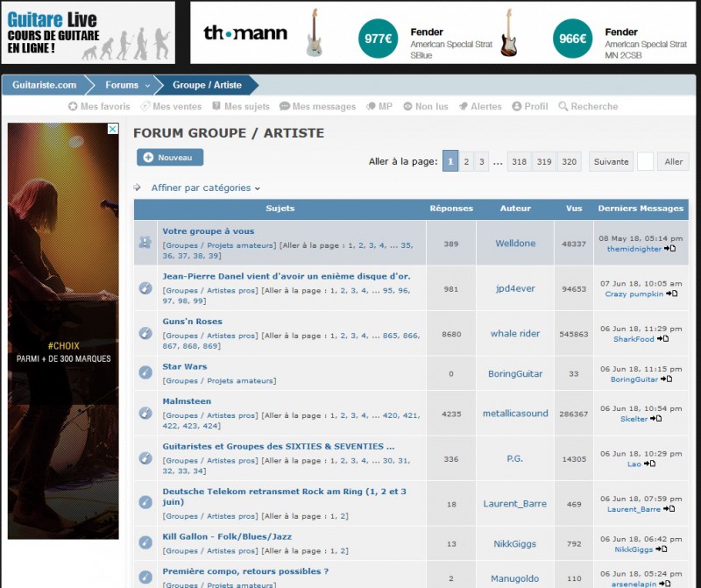Click the Mes favoris star icon
The width and height of the screenshot is (701, 588).
pos(74,107)
